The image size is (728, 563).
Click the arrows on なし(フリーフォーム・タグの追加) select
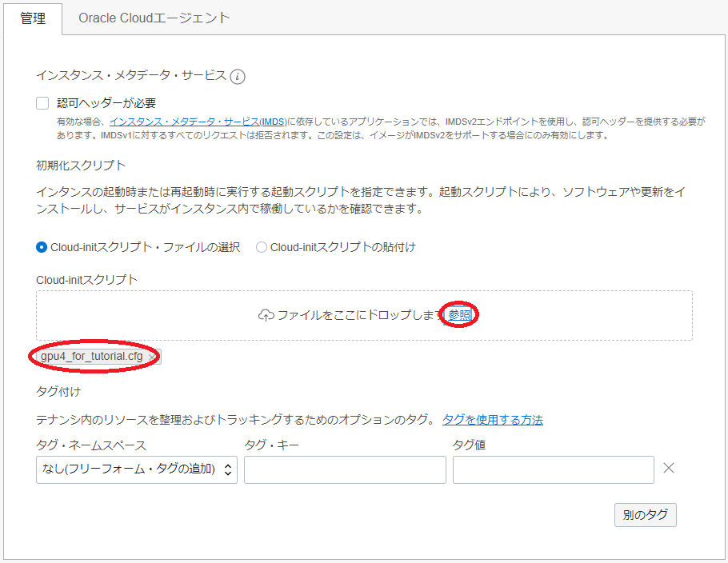coord(227,469)
